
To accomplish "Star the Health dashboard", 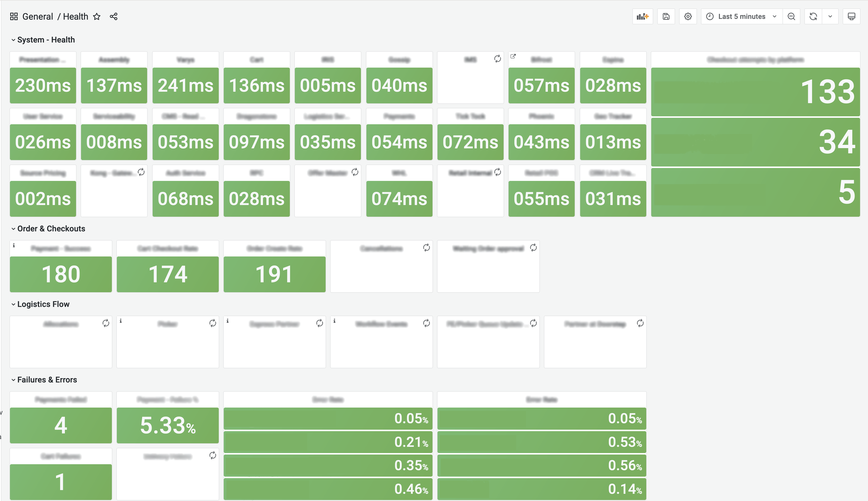I will pos(97,16).
